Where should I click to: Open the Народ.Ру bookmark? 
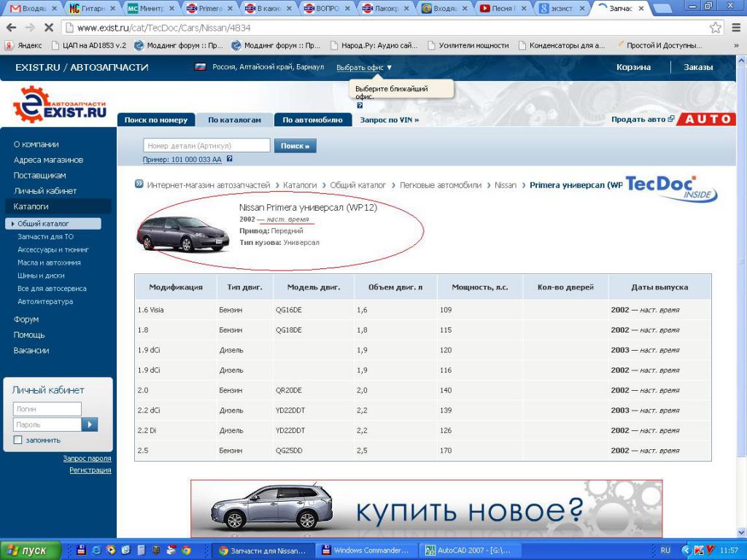pyautogui.click(x=373, y=46)
